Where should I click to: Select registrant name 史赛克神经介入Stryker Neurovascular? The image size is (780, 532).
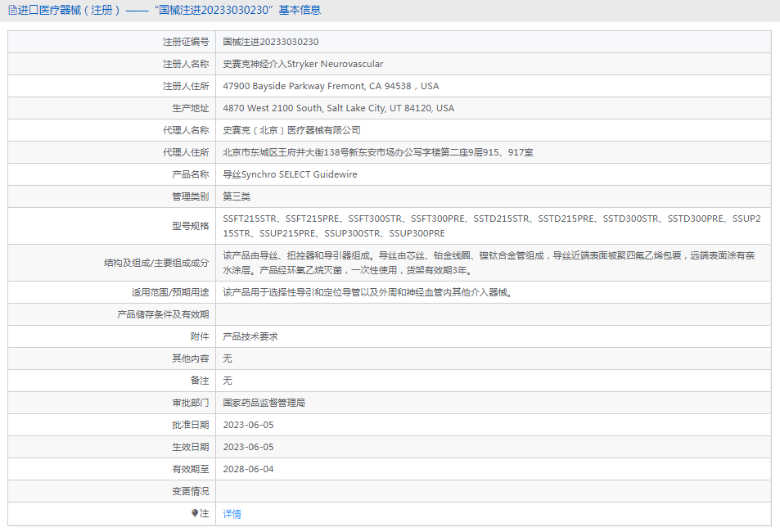303,64
